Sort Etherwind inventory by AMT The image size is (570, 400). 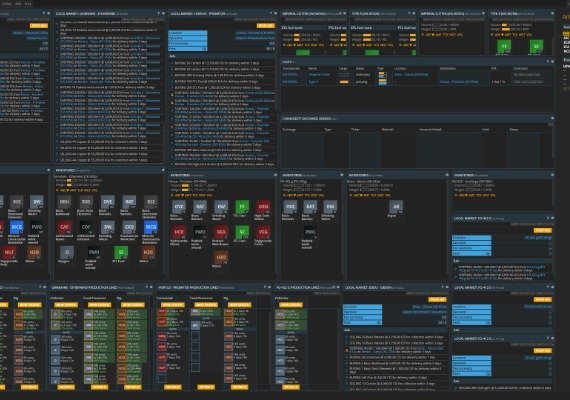(73, 190)
